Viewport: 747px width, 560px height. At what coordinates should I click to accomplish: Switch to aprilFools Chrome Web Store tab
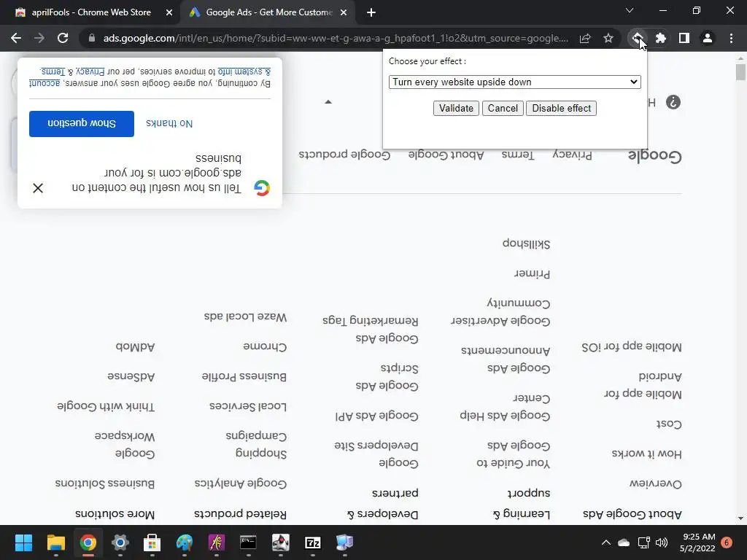tap(90, 12)
